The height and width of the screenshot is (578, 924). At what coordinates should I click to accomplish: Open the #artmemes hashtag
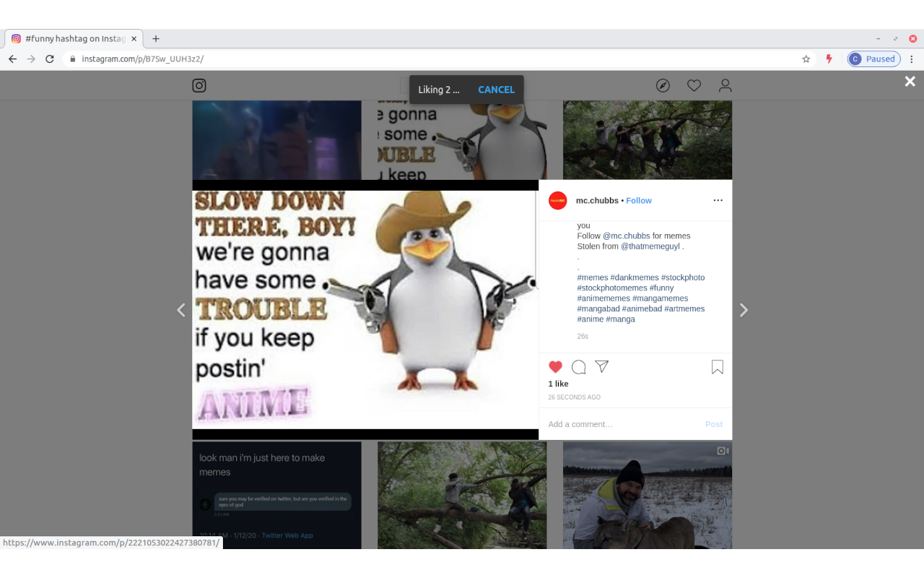pos(684,309)
